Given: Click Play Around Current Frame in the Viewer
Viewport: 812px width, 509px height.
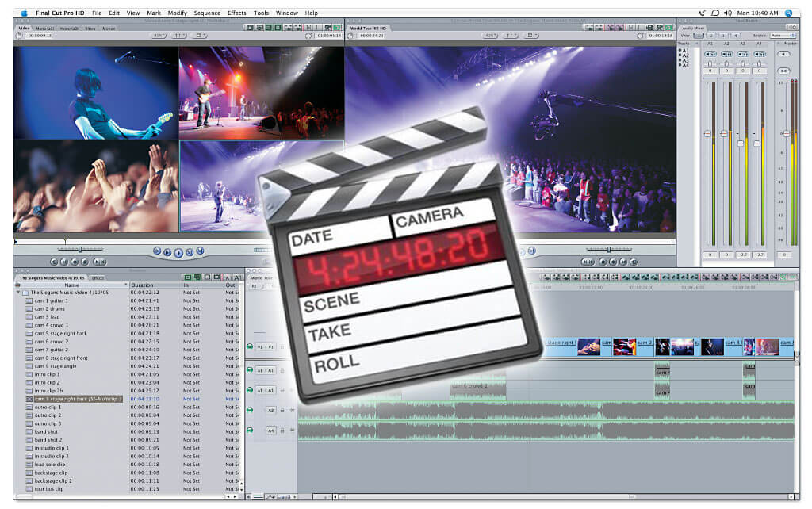Looking at the screenshot, I should 190,252.
